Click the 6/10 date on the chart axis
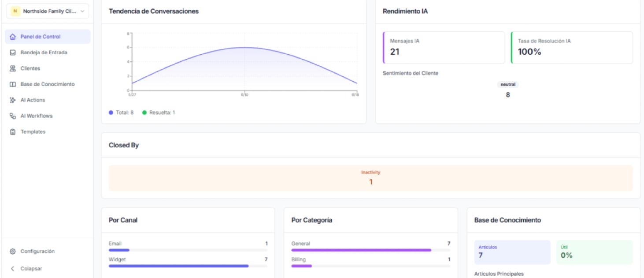 coord(245,94)
